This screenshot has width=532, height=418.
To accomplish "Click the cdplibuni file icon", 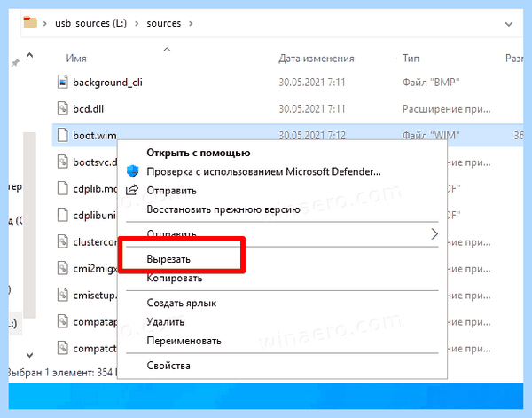I will coord(62,215).
